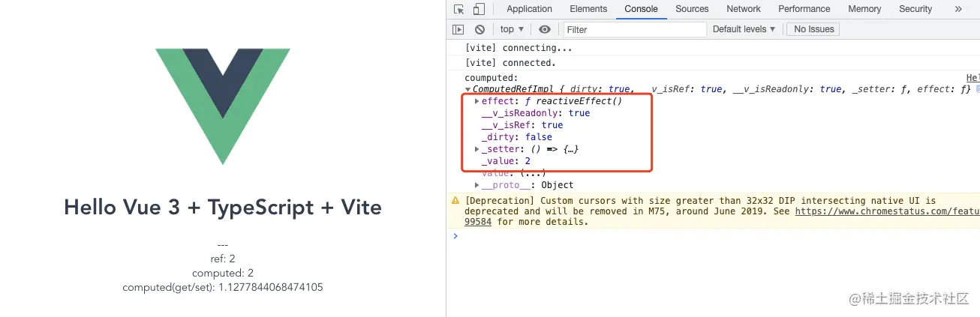This screenshot has height=317, width=980.
Task: Expand the __proto__: Object entry
Action: 477,185
